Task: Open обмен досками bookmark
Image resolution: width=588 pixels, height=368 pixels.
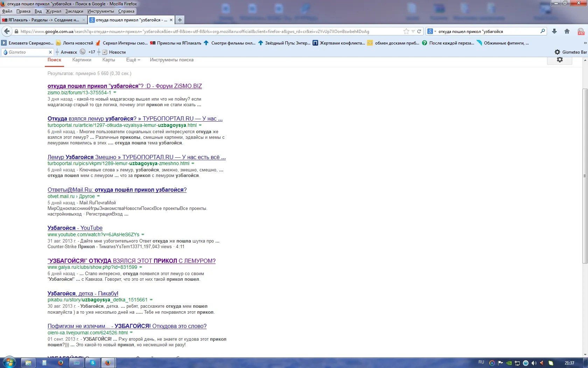Action: (393, 43)
